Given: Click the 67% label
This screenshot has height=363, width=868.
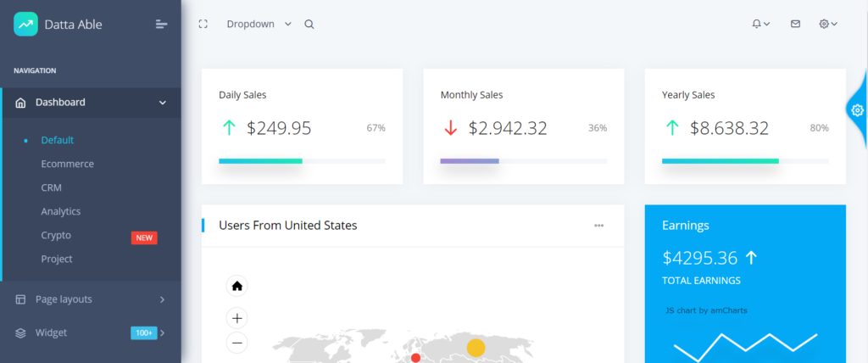Looking at the screenshot, I should (x=376, y=128).
